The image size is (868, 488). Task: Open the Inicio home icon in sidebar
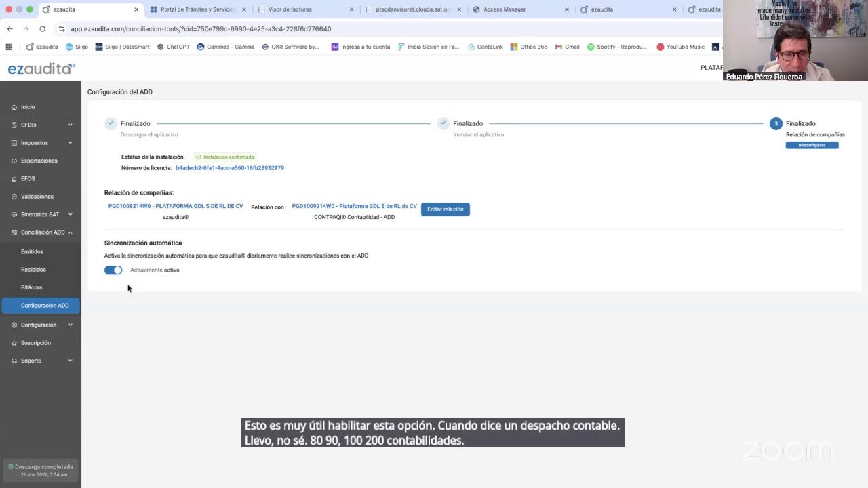pos(14,107)
